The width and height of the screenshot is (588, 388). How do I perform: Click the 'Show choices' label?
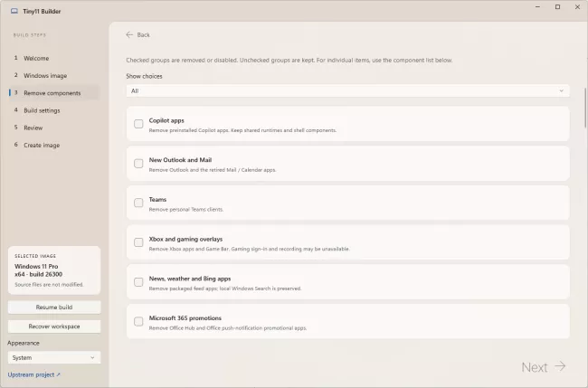(x=144, y=76)
